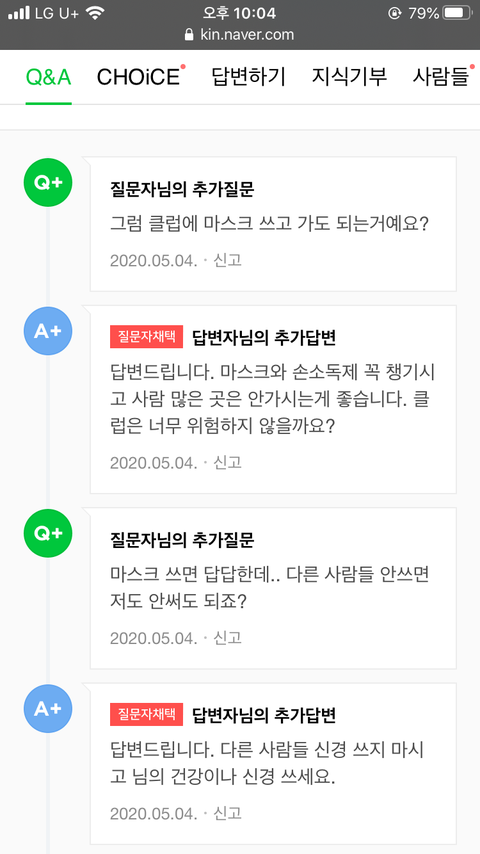Screen dimensions: 480x854
Task: Tap the first blue A+ icon
Action: 48,331
